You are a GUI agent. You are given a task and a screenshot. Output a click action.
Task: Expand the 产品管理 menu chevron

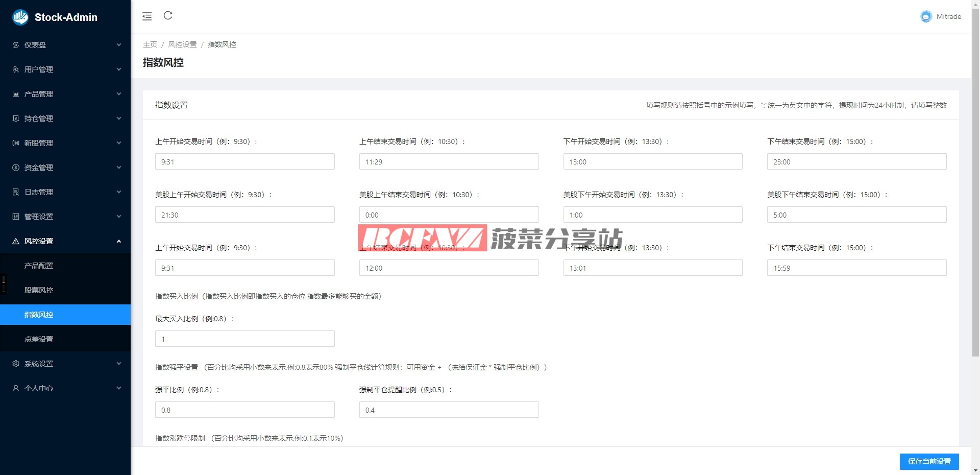(119, 94)
